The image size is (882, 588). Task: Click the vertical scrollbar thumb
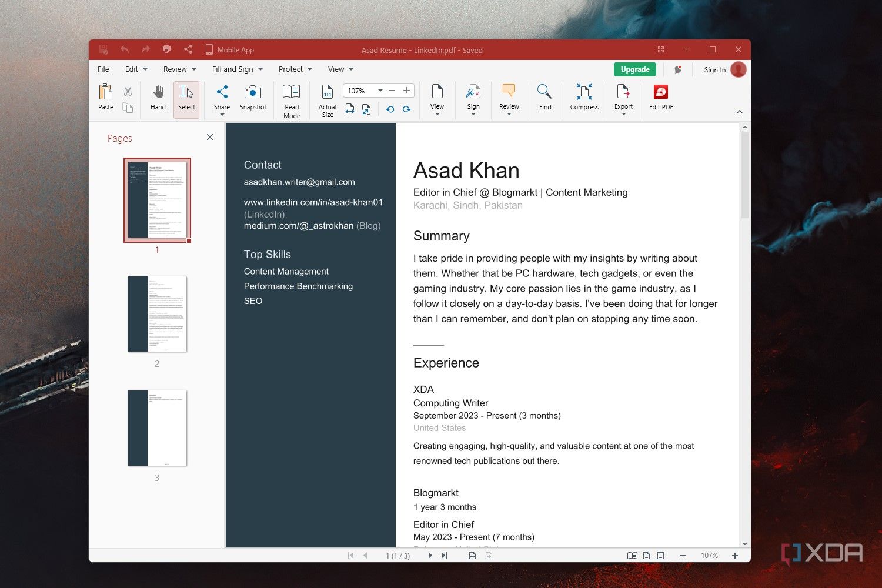(x=745, y=175)
